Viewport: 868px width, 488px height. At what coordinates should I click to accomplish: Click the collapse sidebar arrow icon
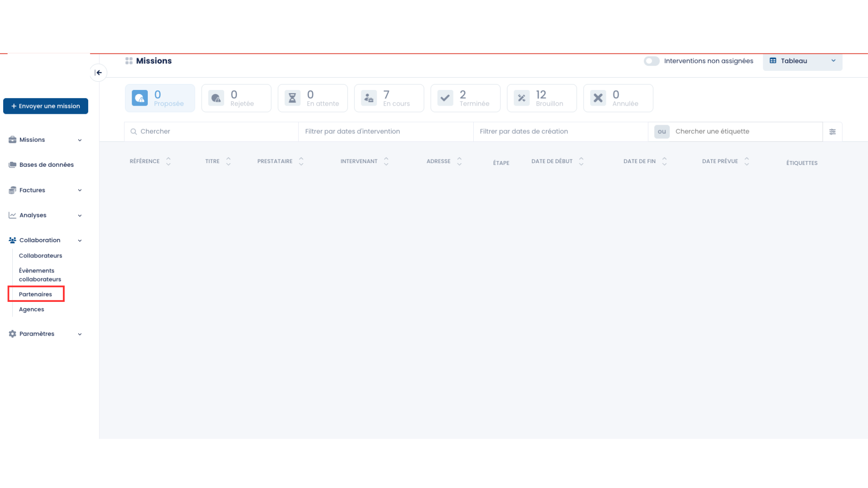click(98, 73)
